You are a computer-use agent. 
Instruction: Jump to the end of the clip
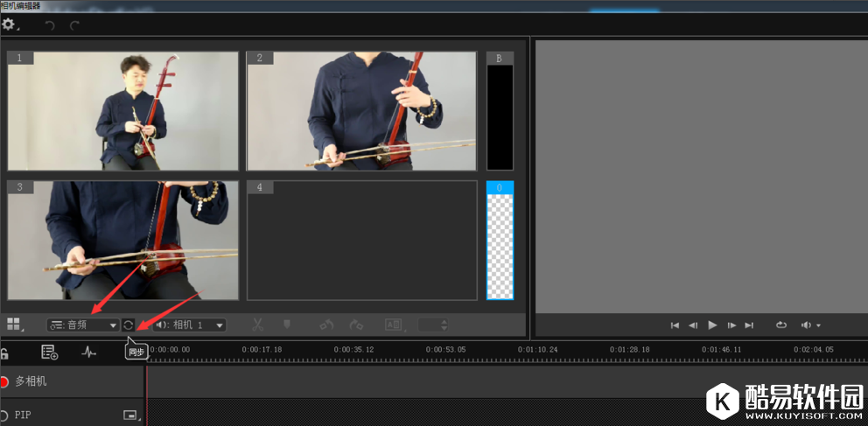tap(749, 325)
